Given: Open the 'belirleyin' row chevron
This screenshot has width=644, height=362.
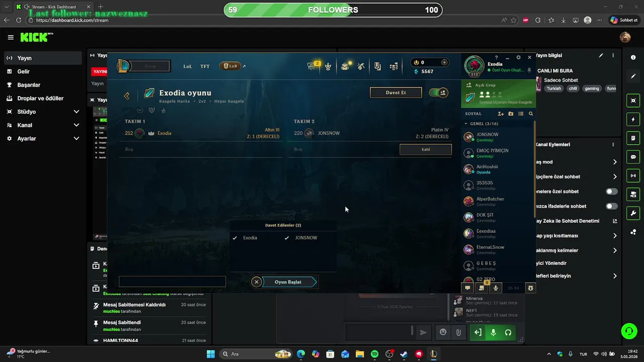Looking at the screenshot, I should 614,276.
